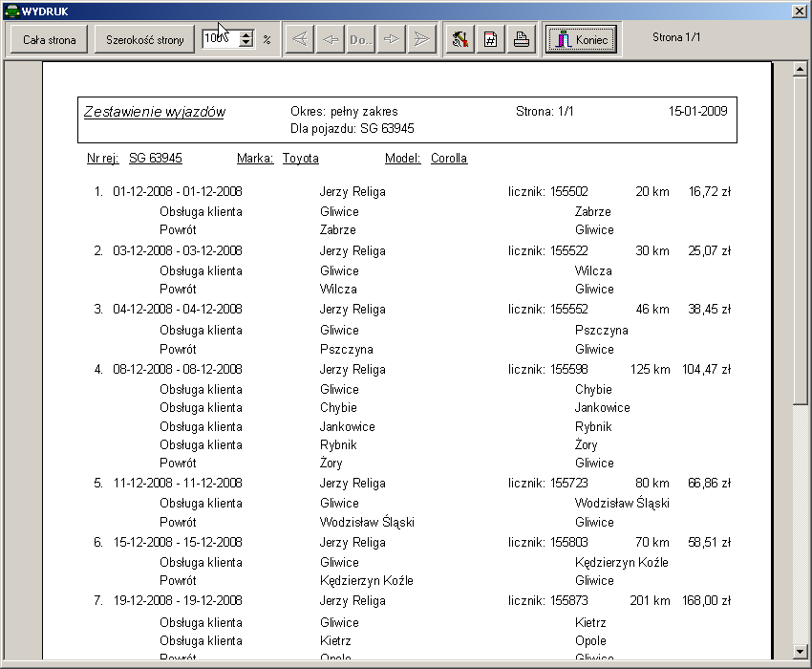Click the first page arrow icon

tap(299, 39)
